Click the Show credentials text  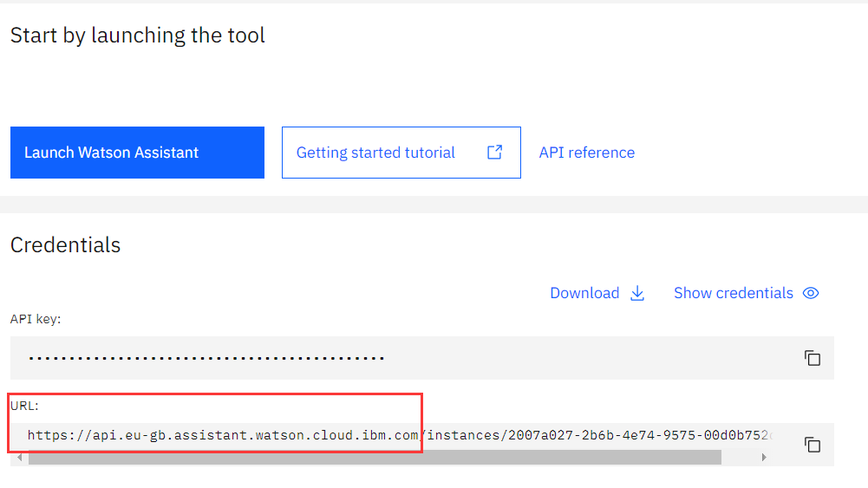[x=733, y=293]
